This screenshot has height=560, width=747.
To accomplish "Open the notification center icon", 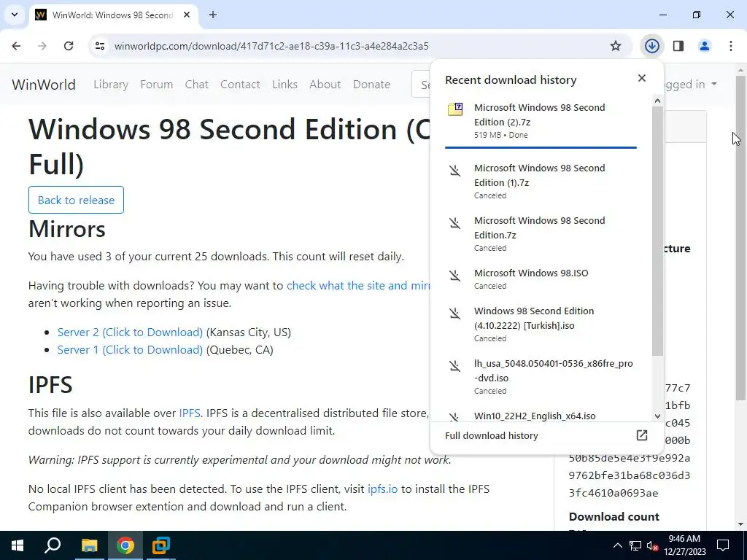I will (723, 545).
